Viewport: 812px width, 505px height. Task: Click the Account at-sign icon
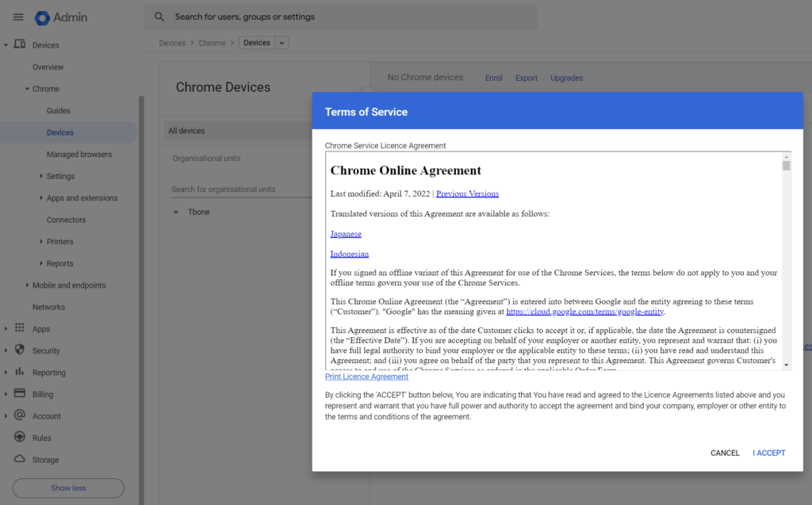pyautogui.click(x=20, y=415)
